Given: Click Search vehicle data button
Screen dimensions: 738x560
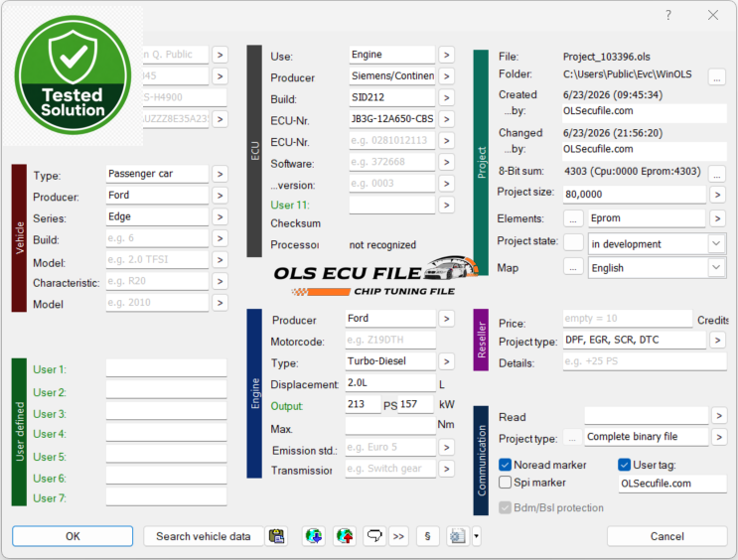Looking at the screenshot, I should pos(203,536).
